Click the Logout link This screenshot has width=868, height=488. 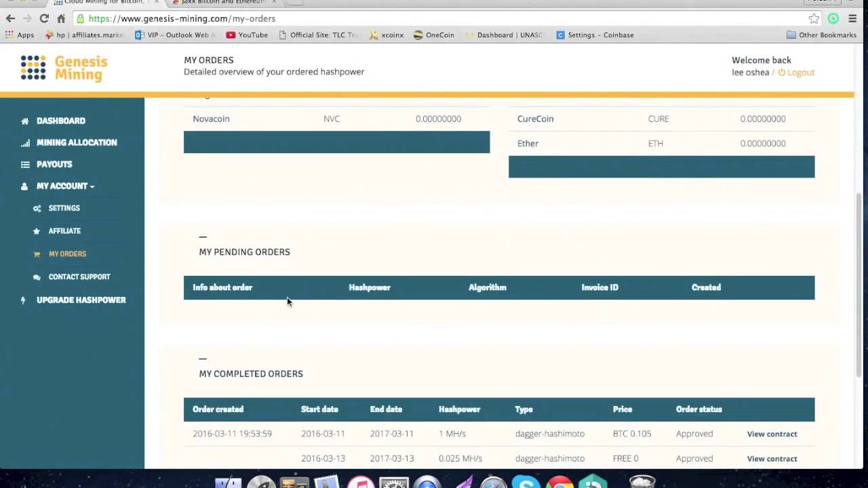(796, 73)
